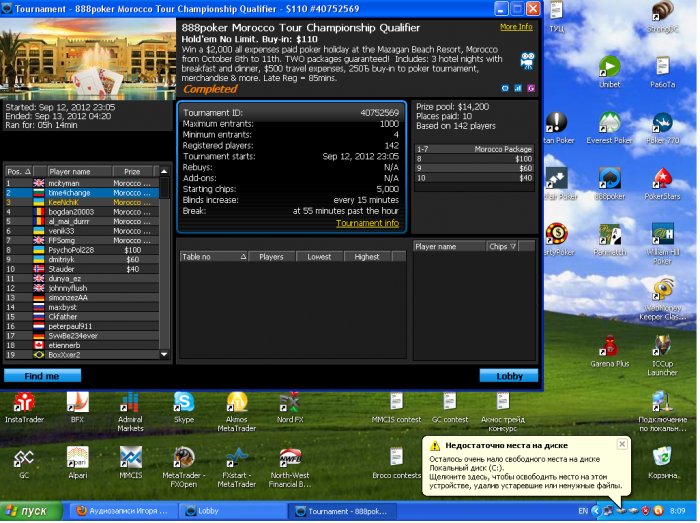Click the Prize column header
The width and height of the screenshot is (700, 523).
(x=133, y=171)
